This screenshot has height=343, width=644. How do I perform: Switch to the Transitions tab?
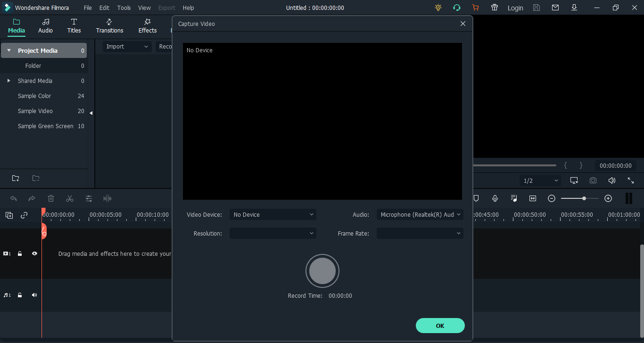pyautogui.click(x=109, y=26)
